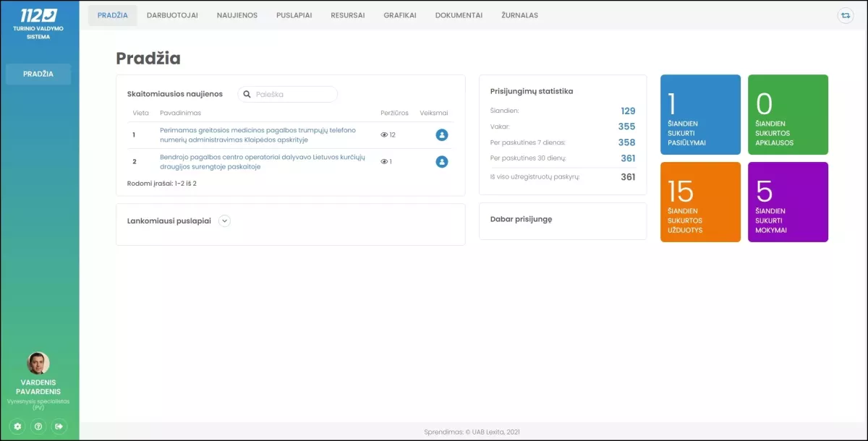Expand the Lankomiausi puslapiai section
868x441 pixels.
224,221
